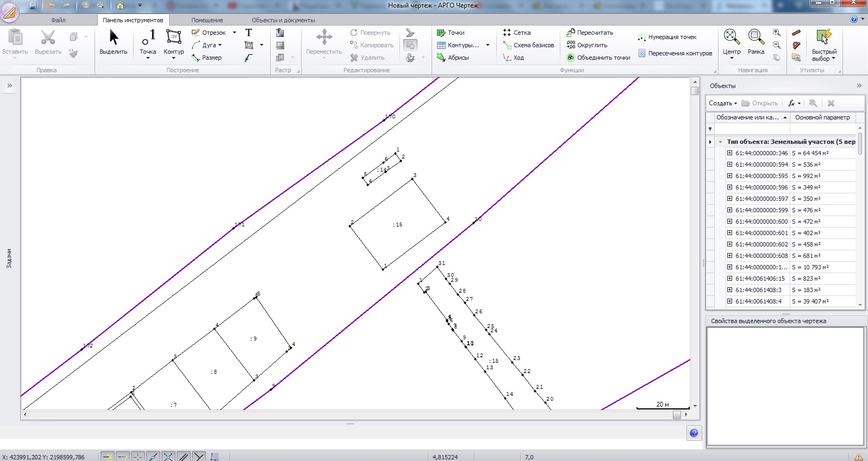Select the Выделить arrow tool
868x461 pixels.
pyautogui.click(x=113, y=42)
